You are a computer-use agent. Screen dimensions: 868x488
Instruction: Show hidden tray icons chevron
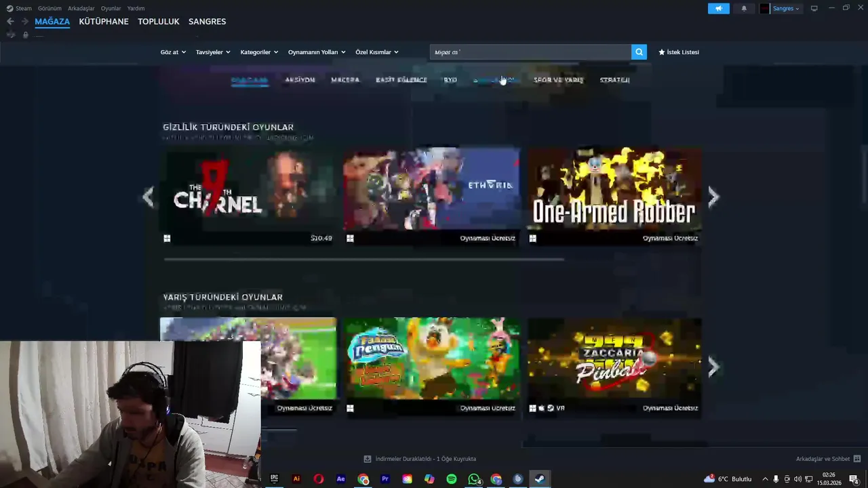point(765,479)
